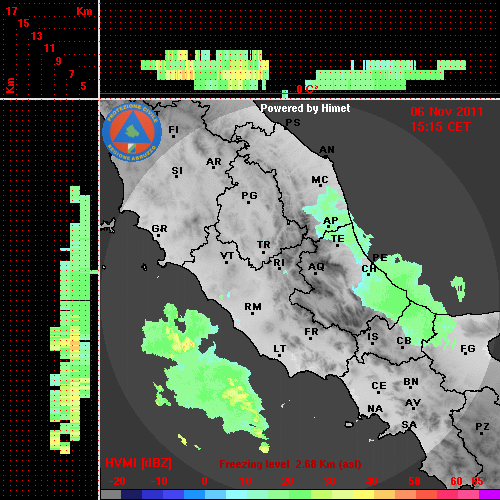Select the date text '06 Nov 2011'
The height and width of the screenshot is (500, 500).
(x=447, y=112)
